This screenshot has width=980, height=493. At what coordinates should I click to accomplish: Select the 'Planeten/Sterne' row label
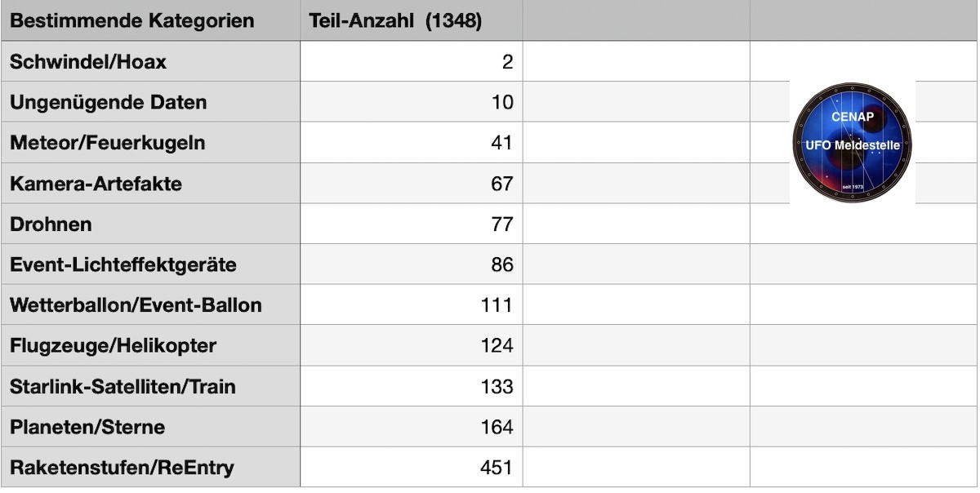[x=87, y=428]
